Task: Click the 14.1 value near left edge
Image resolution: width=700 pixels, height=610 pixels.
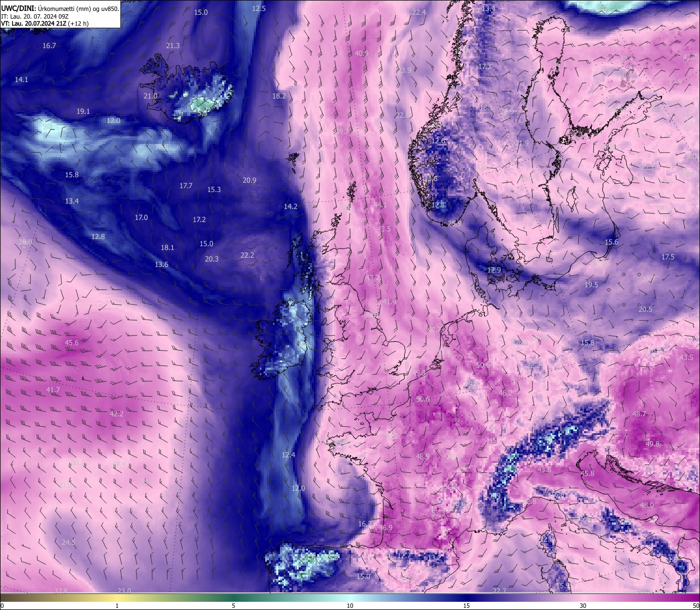Action: 21,79
